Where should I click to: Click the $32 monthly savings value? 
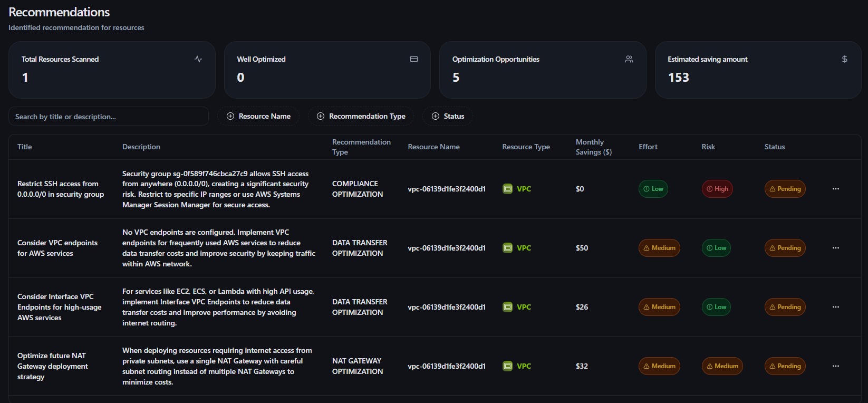point(582,366)
